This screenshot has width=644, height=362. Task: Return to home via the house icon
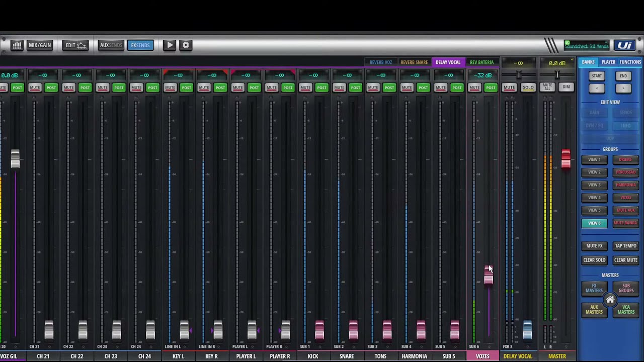pyautogui.click(x=610, y=300)
